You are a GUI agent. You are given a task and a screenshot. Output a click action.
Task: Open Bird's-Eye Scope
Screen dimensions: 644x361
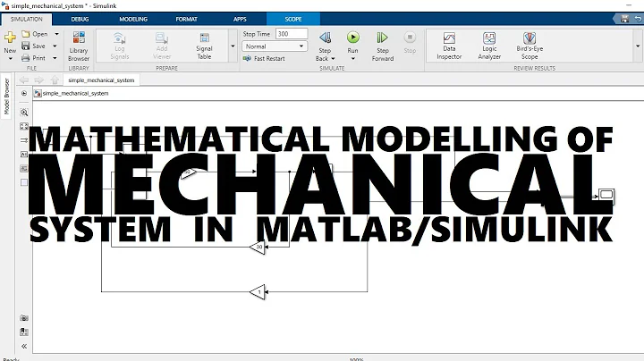pos(530,46)
